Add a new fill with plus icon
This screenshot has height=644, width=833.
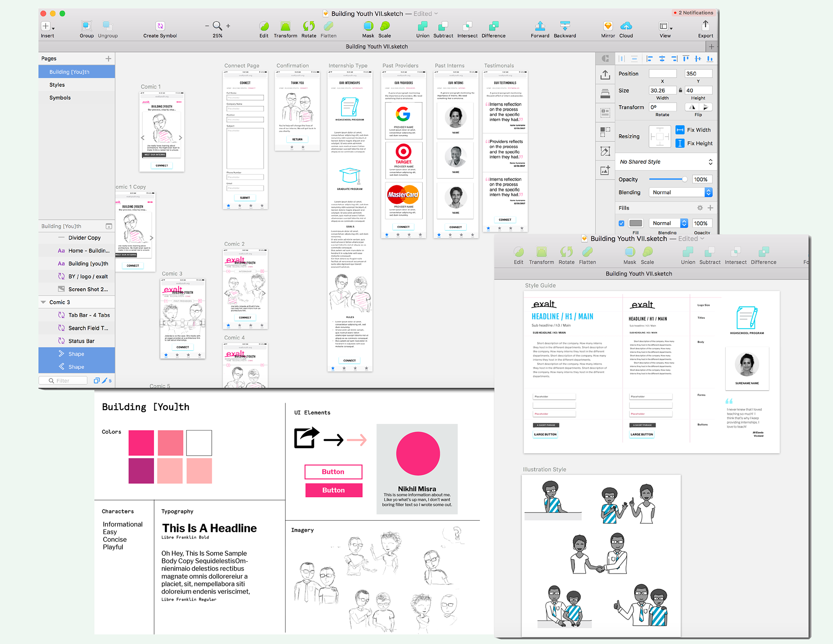(710, 208)
